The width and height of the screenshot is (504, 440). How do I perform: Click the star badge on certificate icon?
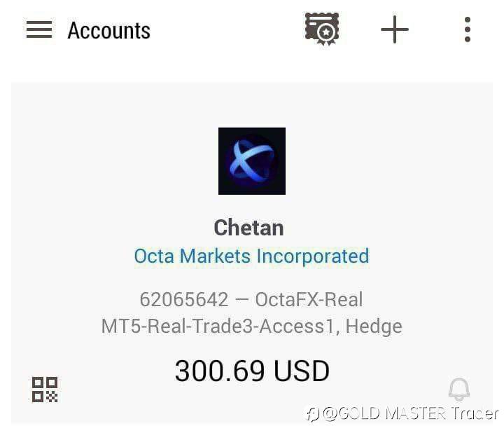coord(326,32)
